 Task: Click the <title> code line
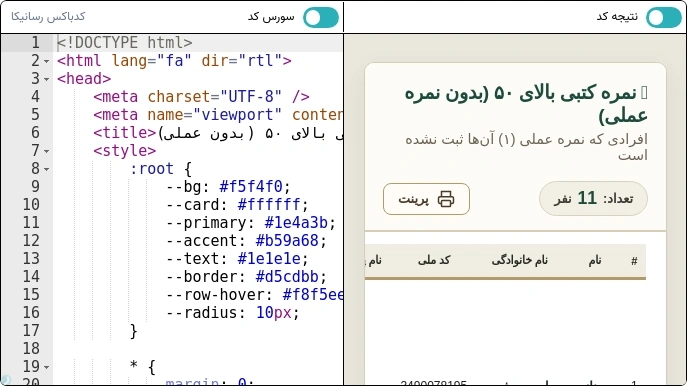[218, 133]
